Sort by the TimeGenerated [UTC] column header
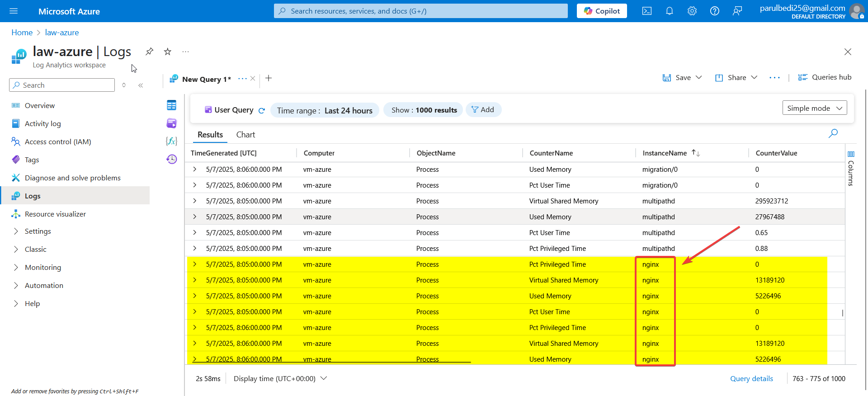 coord(223,153)
